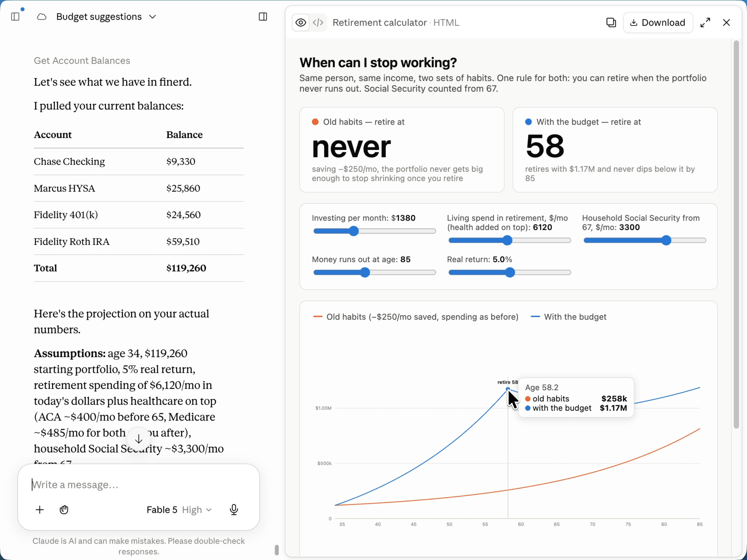
Task: Jump to latest message with down arrow
Action: [x=139, y=439]
